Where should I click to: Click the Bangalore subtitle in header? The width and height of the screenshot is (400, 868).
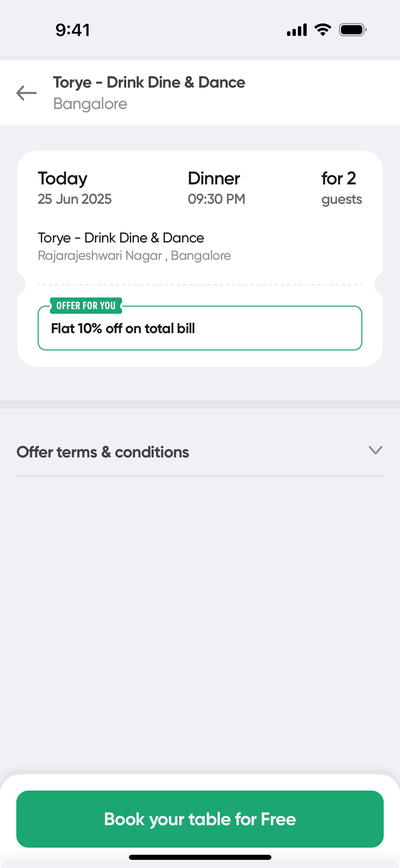[x=90, y=104]
